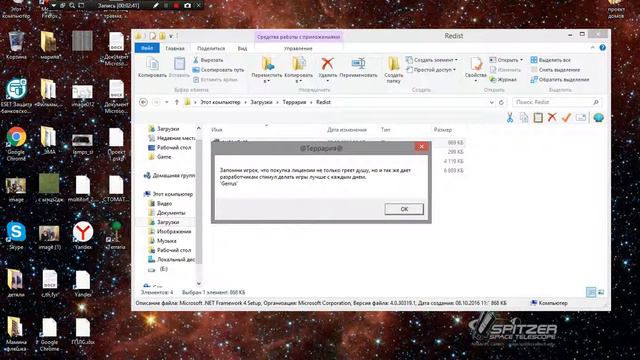Open the Переместить в dropdown

267,70
